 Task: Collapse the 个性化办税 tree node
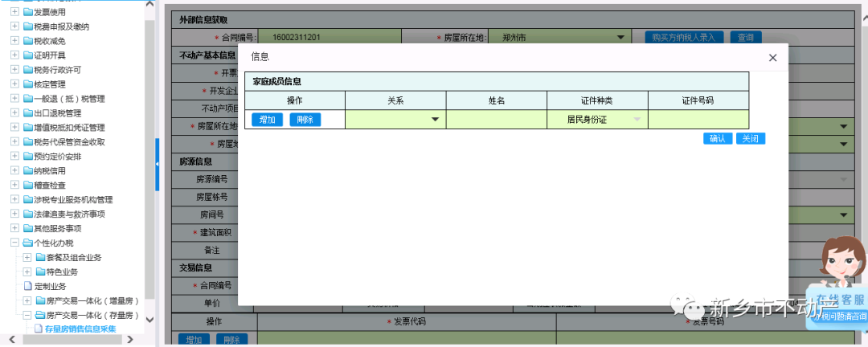pos(14,243)
